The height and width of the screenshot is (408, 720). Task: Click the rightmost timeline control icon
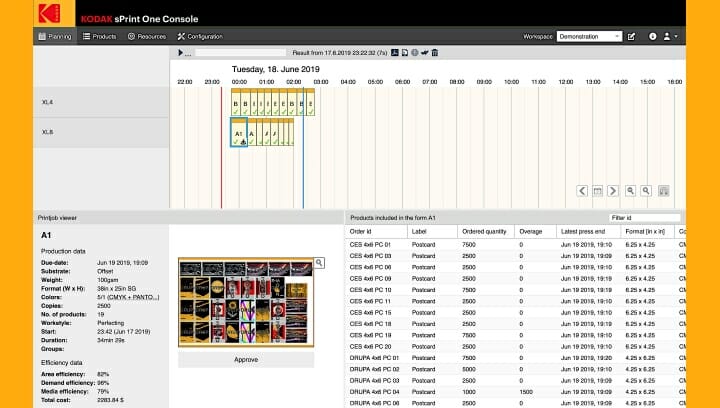664,191
